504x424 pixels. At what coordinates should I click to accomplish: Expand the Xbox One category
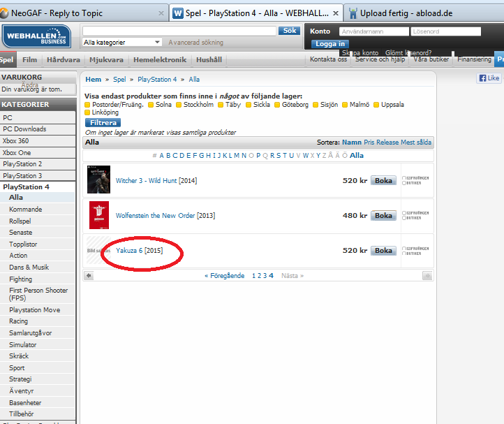(x=17, y=152)
